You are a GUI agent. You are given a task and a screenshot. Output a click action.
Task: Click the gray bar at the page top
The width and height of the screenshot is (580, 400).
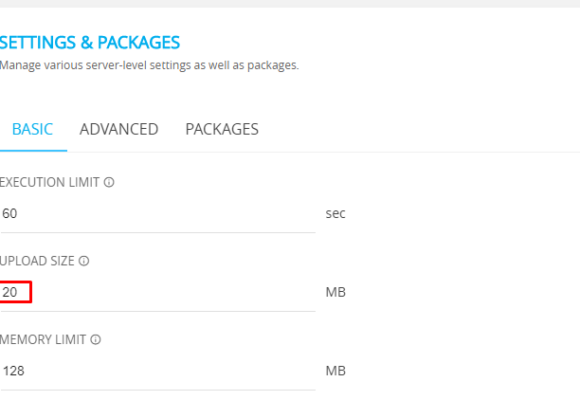coord(290,4)
